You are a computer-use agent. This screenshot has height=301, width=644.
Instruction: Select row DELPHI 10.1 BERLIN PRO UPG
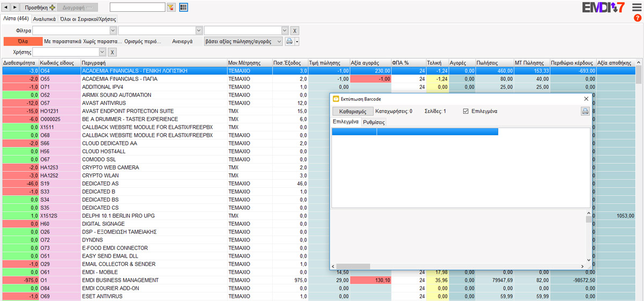[x=319, y=216]
